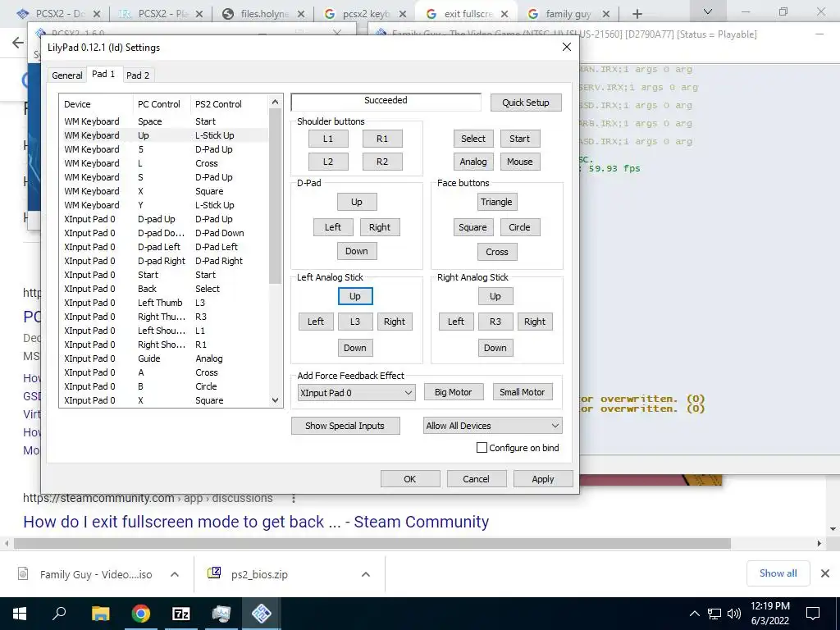Bind the Triangle face button
Image resolution: width=840 pixels, height=630 pixels.
click(x=496, y=202)
